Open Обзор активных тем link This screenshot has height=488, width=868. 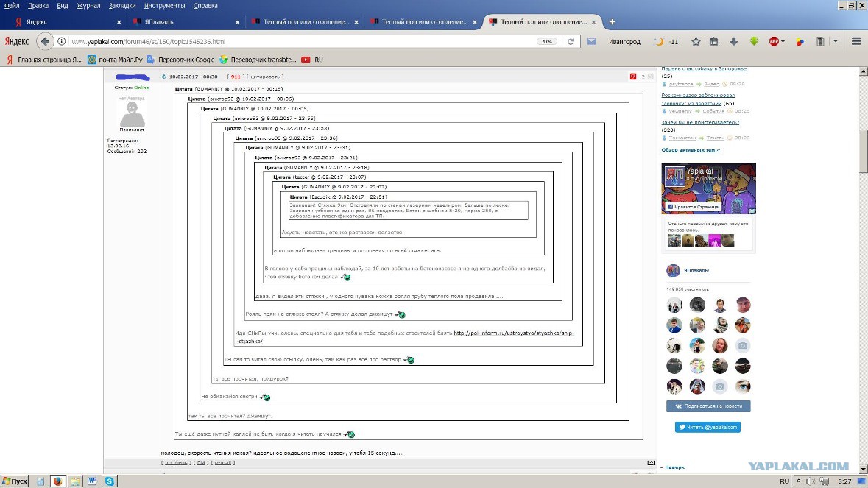click(x=691, y=150)
